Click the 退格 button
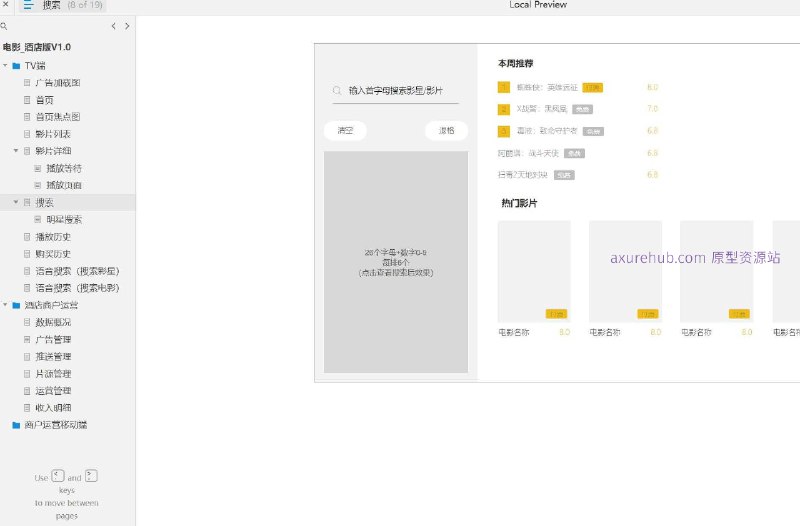The image size is (800, 526). [x=446, y=131]
